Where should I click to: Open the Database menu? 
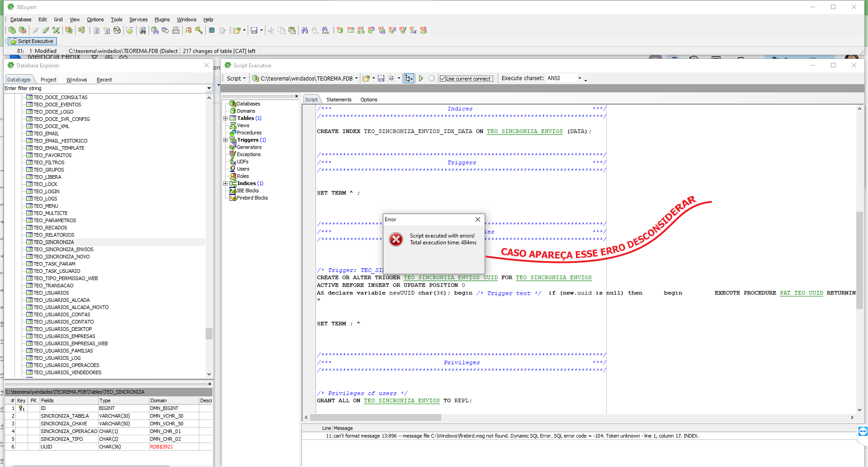(x=21, y=19)
